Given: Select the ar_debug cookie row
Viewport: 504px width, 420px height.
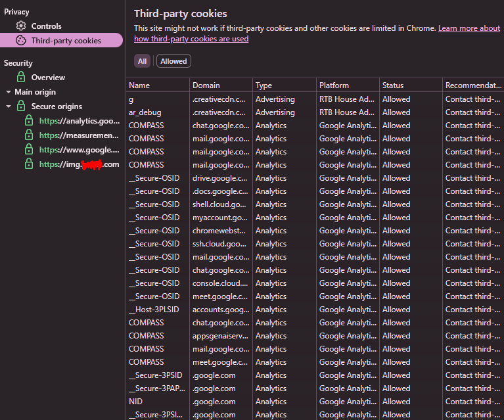Looking at the screenshot, I should [315, 112].
